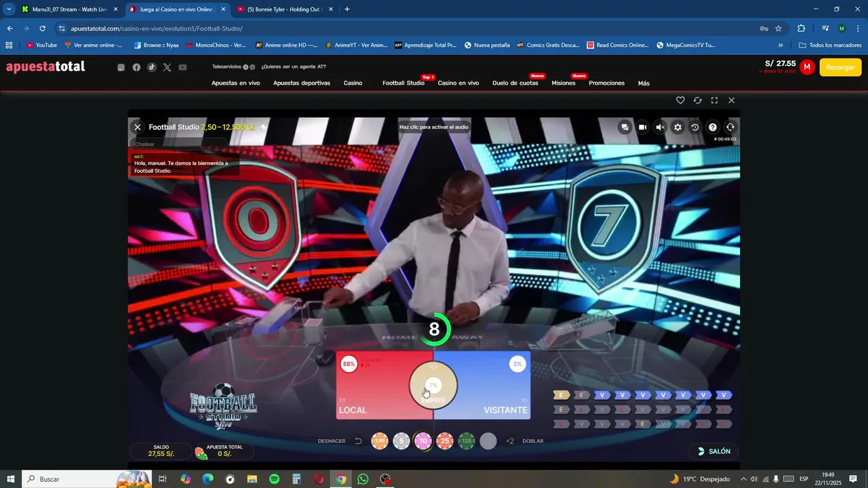The height and width of the screenshot is (488, 868).
Task: Bookmark this page with star icon
Action: click(x=778, y=28)
